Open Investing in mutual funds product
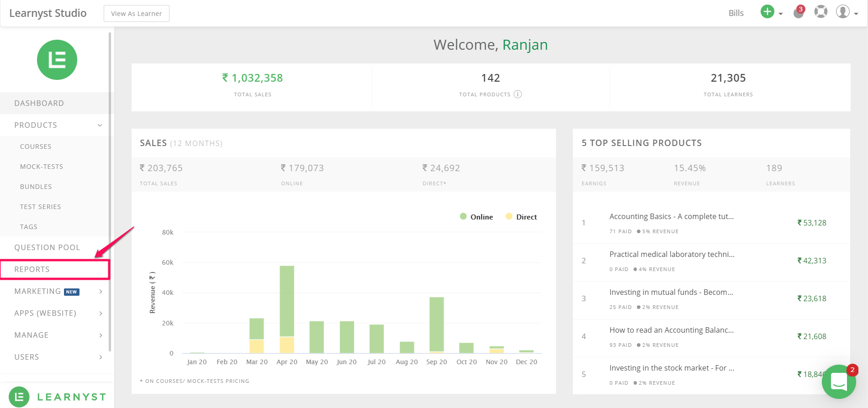The height and width of the screenshot is (408, 868). (671, 292)
